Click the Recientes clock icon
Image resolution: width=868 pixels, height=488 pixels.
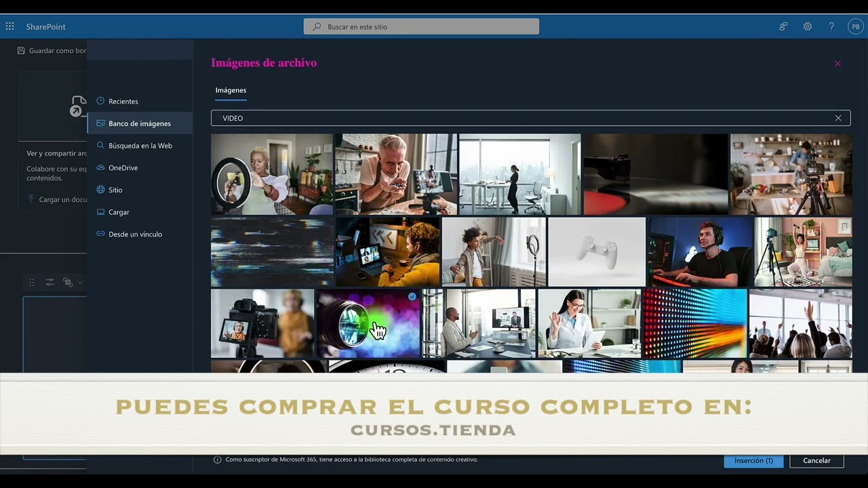[100, 101]
